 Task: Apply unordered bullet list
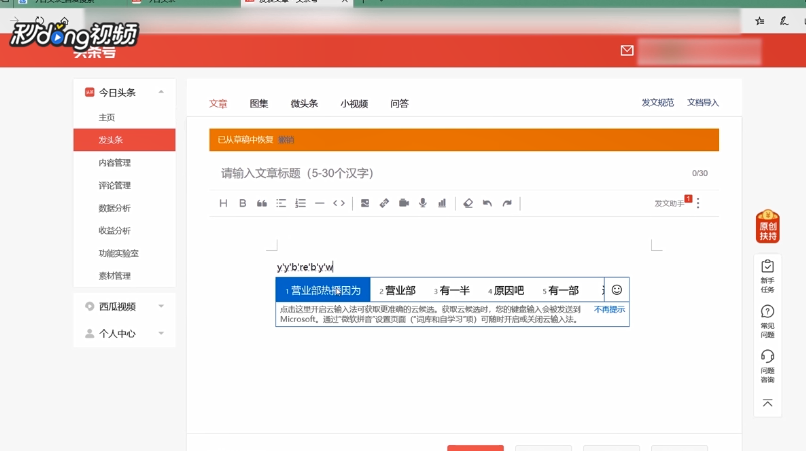click(281, 203)
